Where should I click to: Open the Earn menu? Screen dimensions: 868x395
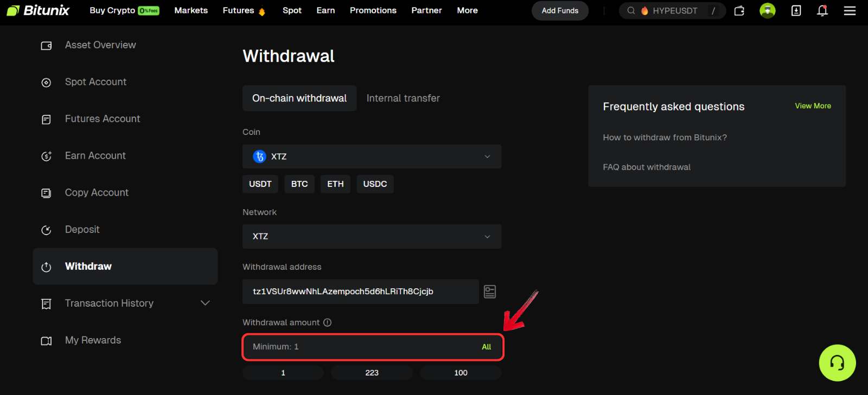325,10
